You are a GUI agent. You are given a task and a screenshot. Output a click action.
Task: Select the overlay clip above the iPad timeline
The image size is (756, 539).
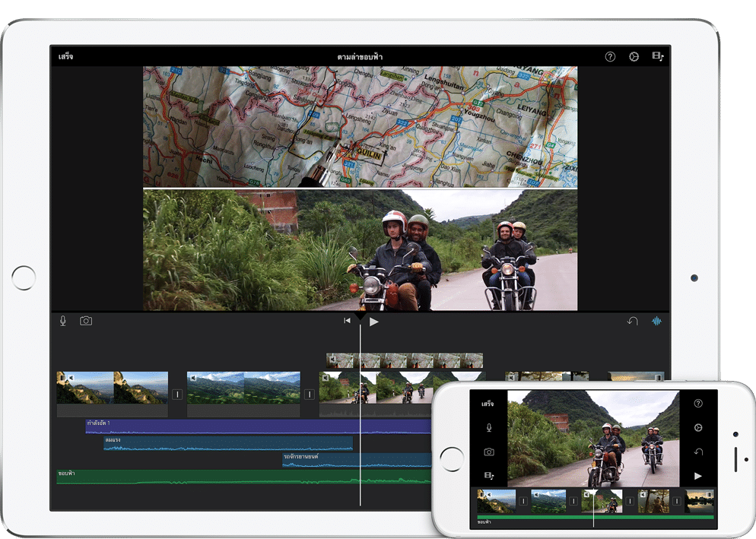tap(404, 360)
